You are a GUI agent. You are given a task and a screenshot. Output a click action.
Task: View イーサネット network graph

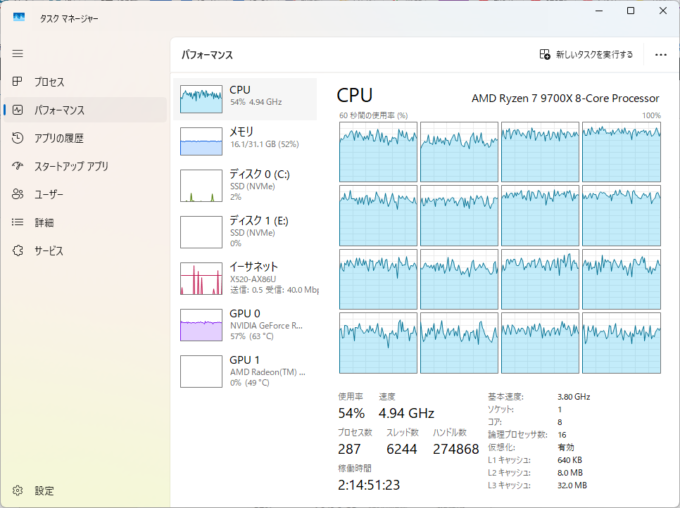245,277
